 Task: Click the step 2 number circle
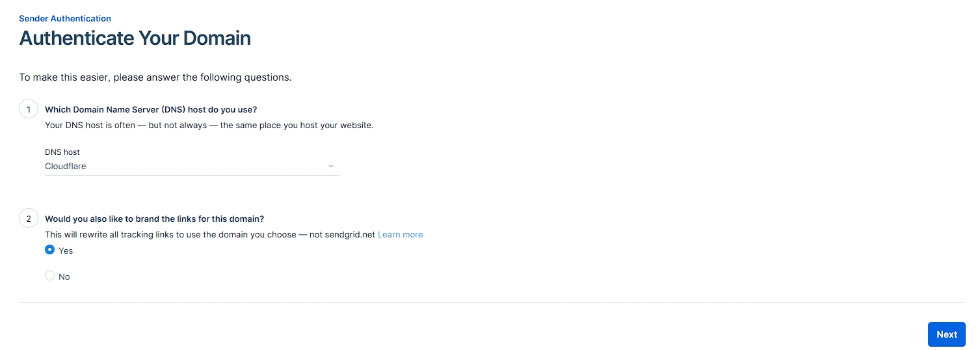click(29, 219)
